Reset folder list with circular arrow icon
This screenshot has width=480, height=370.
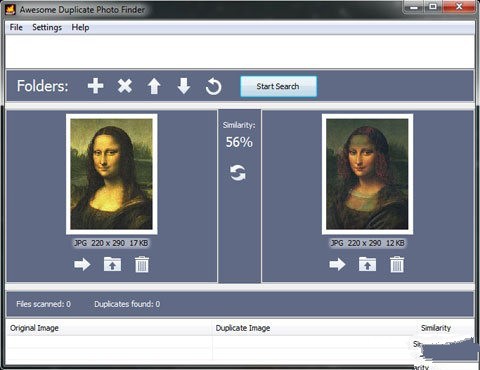[213, 86]
